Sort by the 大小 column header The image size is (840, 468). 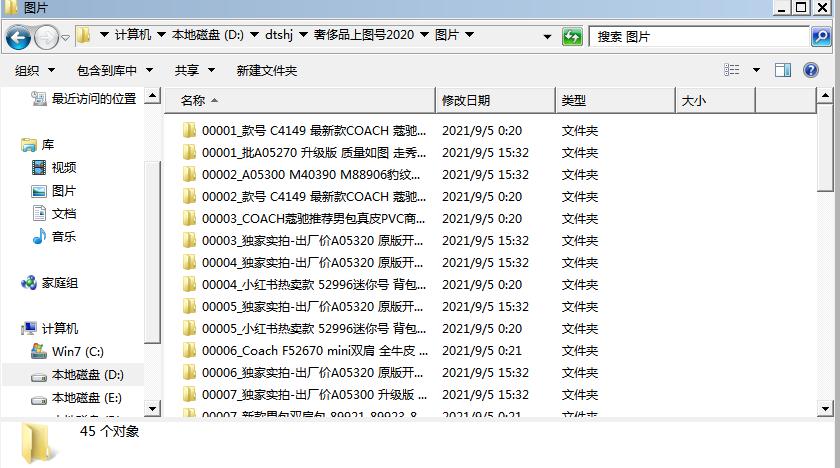pyautogui.click(x=715, y=100)
